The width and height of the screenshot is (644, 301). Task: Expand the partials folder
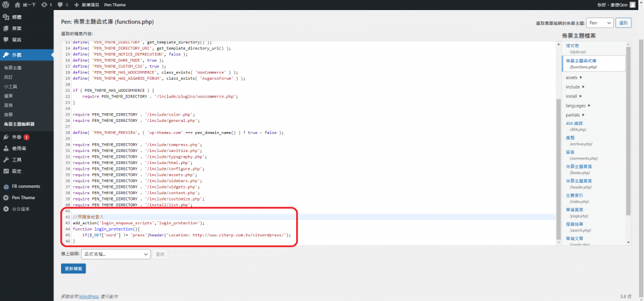click(x=575, y=114)
